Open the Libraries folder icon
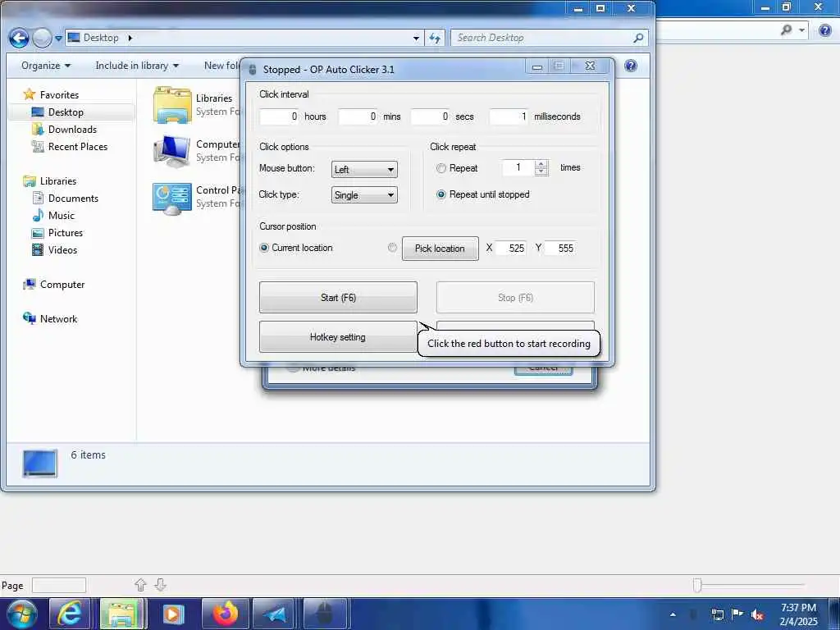 pyautogui.click(x=172, y=105)
